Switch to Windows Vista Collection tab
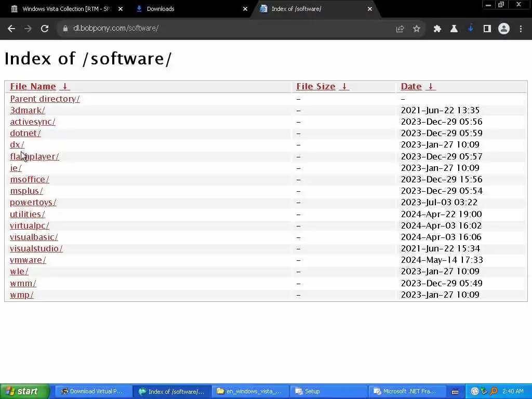The image size is (532, 399). 66,9
